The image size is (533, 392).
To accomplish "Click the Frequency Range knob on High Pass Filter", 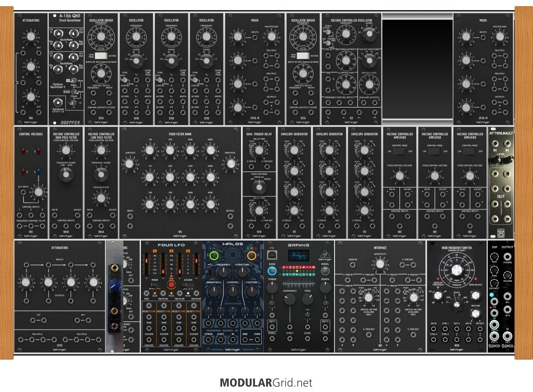I will [66, 175].
